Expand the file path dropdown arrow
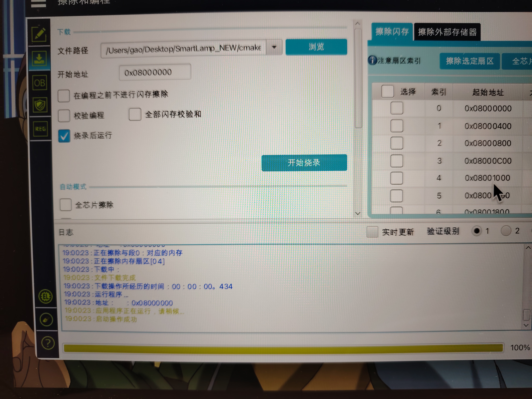 274,47
